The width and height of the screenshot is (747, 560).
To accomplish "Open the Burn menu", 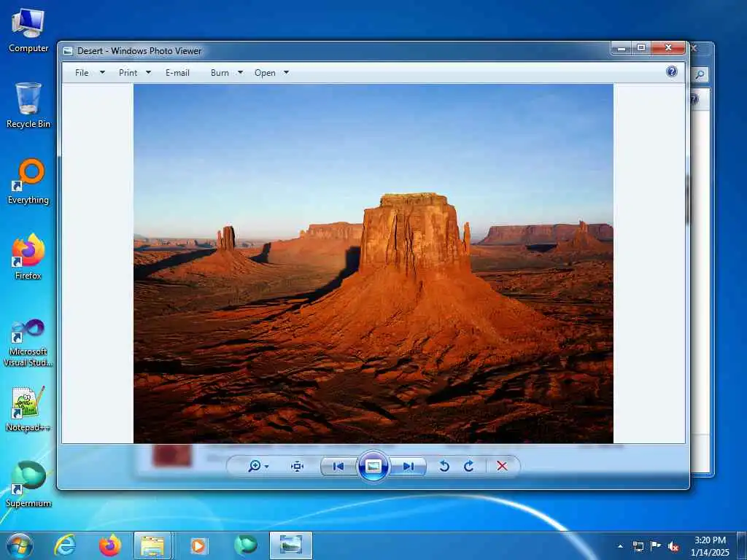I will click(220, 73).
